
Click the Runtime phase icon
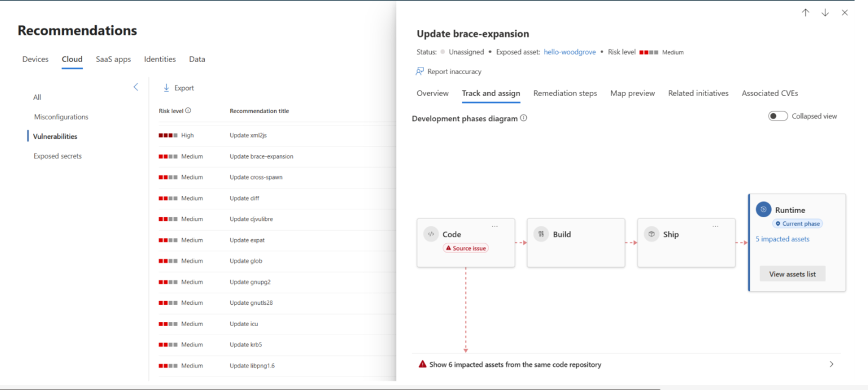pyautogui.click(x=763, y=209)
